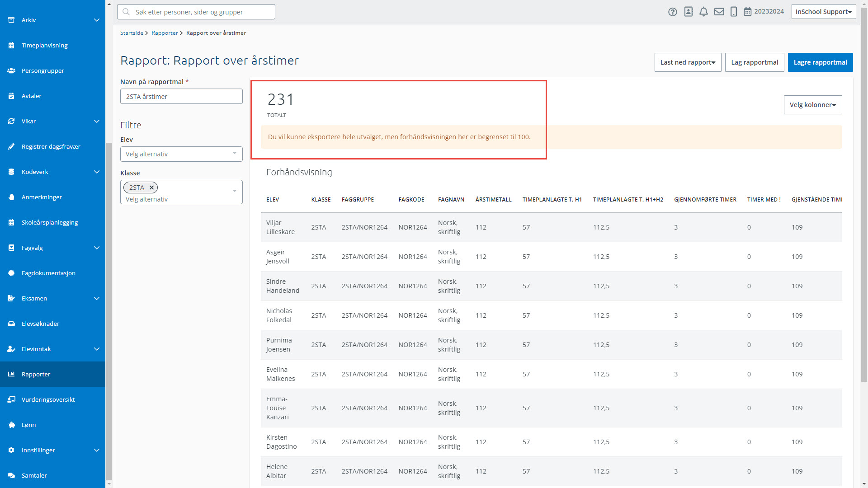Click the Elevsøknader inbox icon

tap(11, 324)
